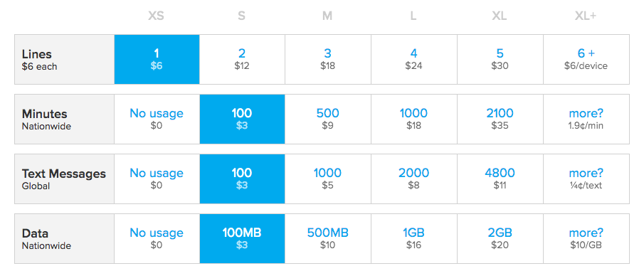
Task: Choose the 500MB data plan
Action: (x=328, y=238)
